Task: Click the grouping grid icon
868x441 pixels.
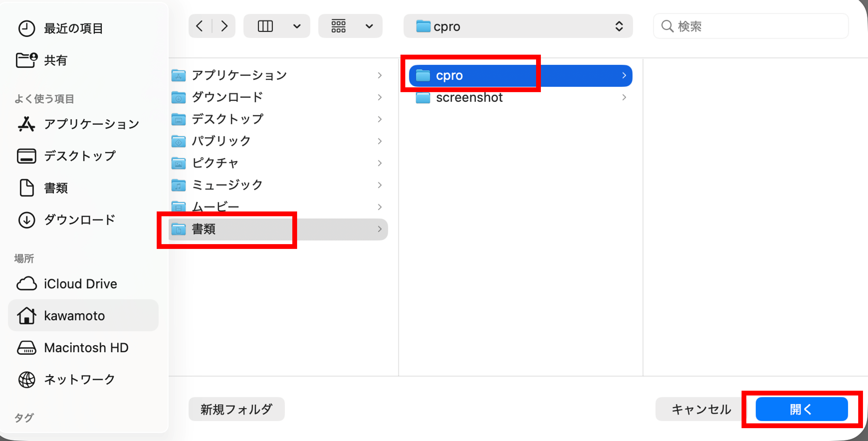Action: pos(338,26)
